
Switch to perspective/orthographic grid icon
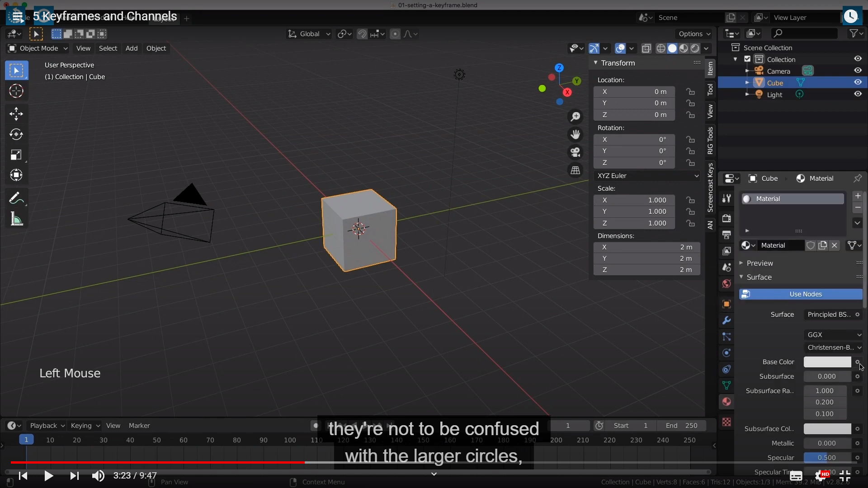click(x=575, y=170)
